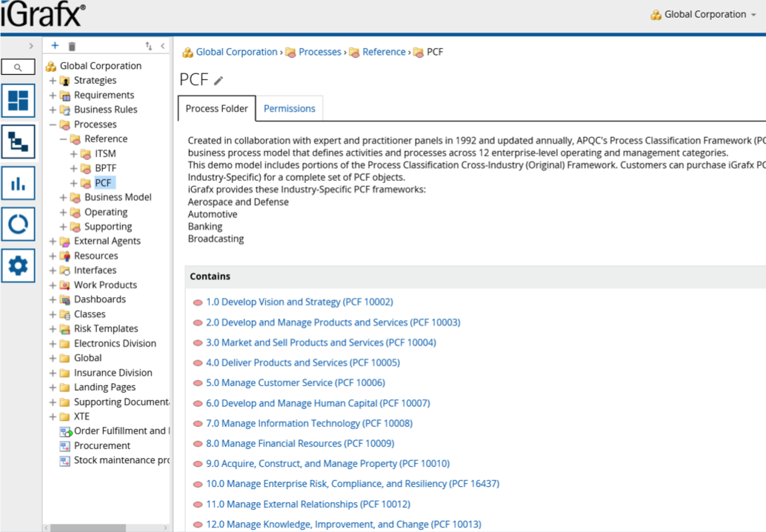Select the Process Folder tab
Image resolution: width=766 pixels, height=532 pixels.
(216, 108)
